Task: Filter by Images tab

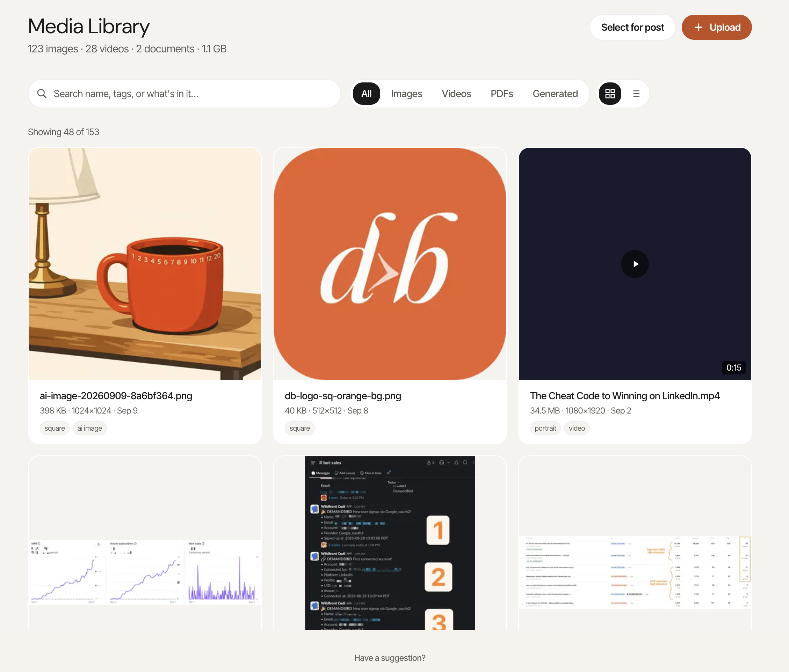Action: point(406,94)
